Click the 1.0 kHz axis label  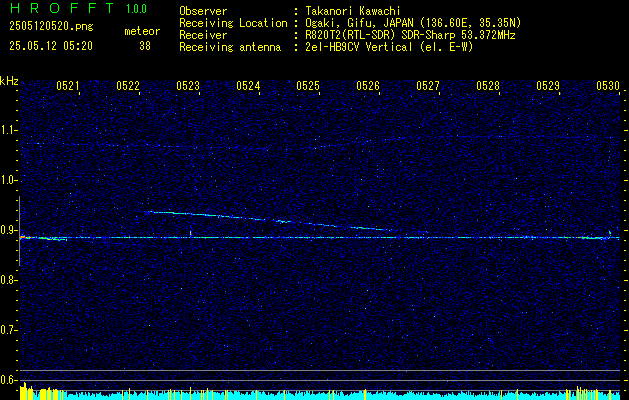tap(8, 181)
